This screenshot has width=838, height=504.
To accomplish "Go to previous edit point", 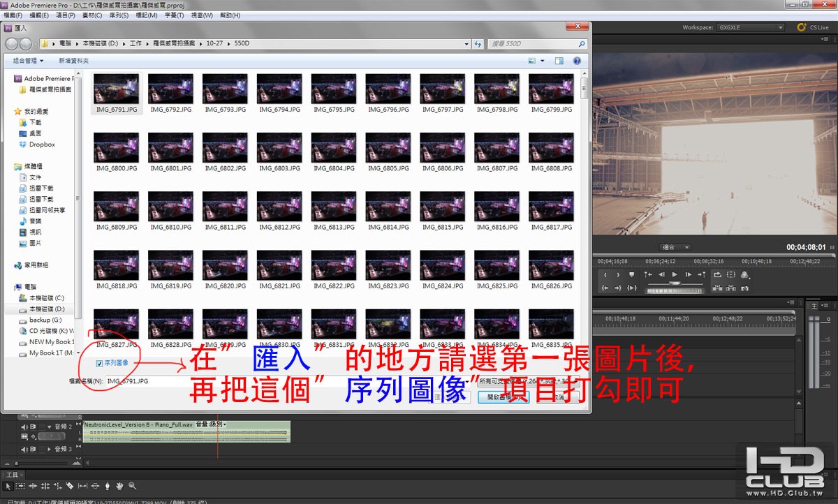I will [x=648, y=274].
